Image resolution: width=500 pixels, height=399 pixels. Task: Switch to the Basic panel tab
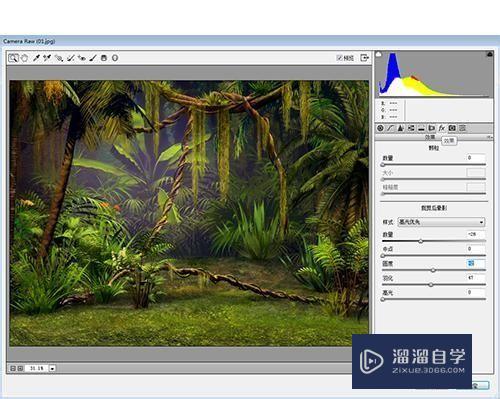tap(380, 128)
